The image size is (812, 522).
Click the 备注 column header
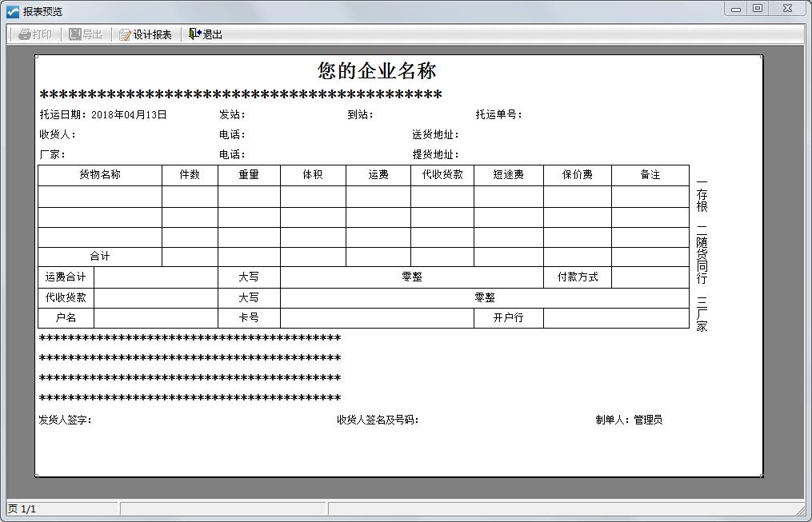tap(650, 175)
